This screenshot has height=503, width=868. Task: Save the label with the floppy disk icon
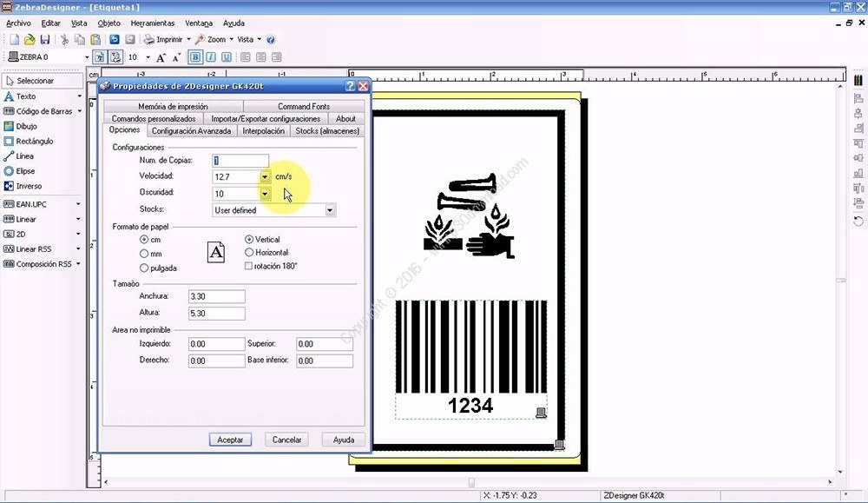pyautogui.click(x=45, y=39)
